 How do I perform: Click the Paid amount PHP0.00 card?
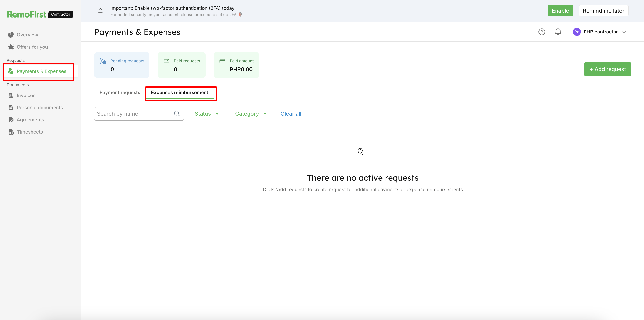click(x=236, y=65)
